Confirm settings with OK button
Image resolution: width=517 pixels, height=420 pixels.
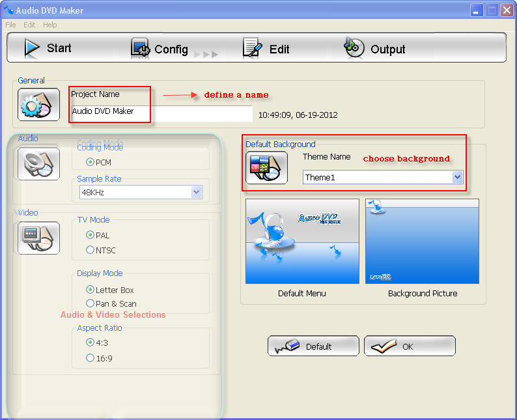[x=410, y=346]
